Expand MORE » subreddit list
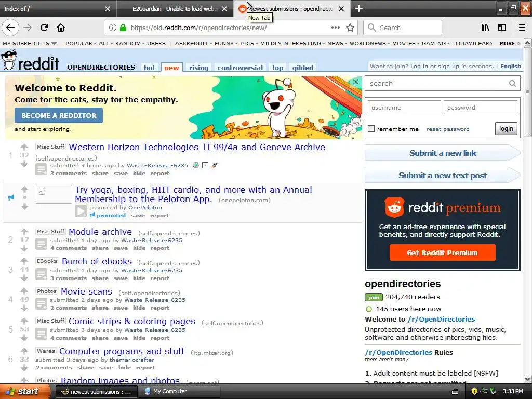This screenshot has width=532, height=399. (510, 44)
